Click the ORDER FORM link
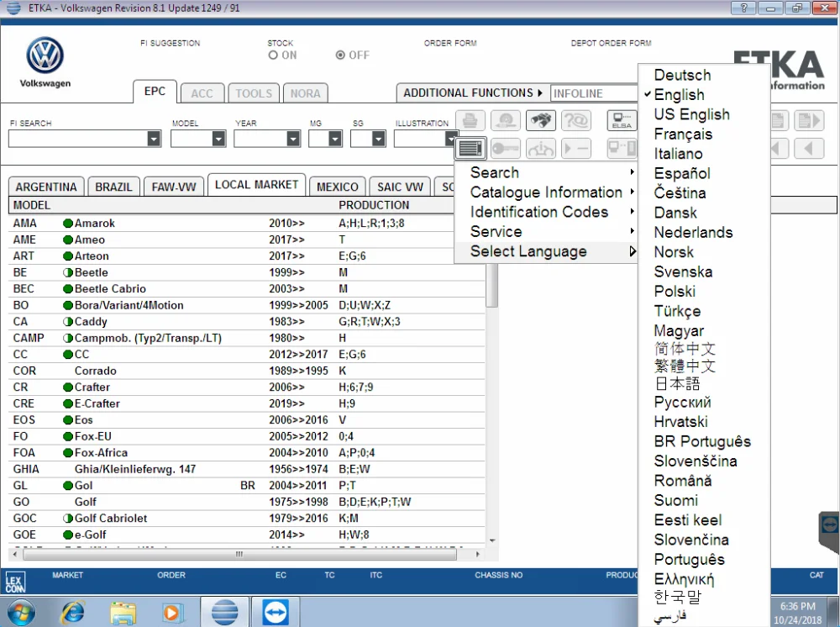The image size is (840, 627). tap(450, 43)
